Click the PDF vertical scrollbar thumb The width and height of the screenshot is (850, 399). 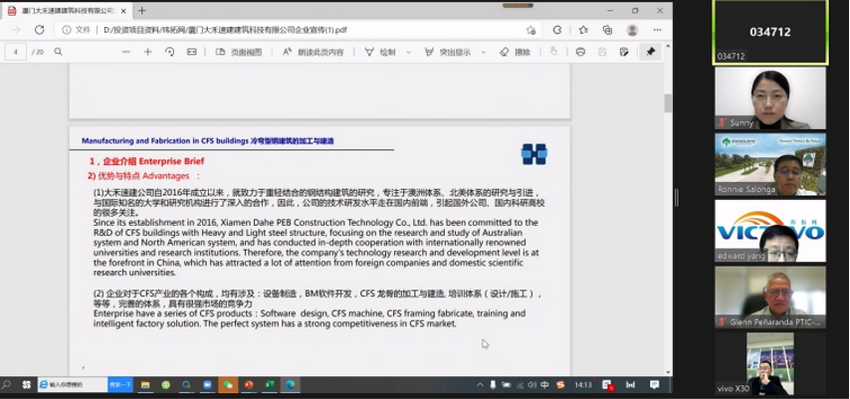coord(668,103)
